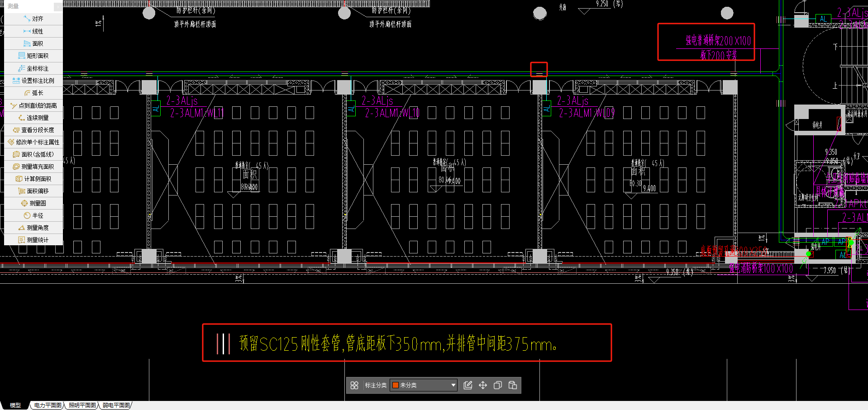Screen dimensions: 868x410
Task: Click the move annotation cross-arrows icon
Action: tap(483, 385)
